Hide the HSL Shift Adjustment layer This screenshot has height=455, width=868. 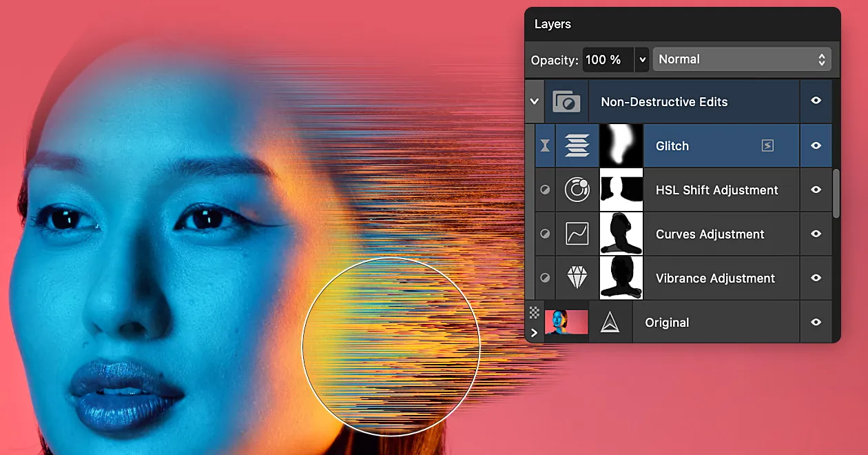point(816,190)
